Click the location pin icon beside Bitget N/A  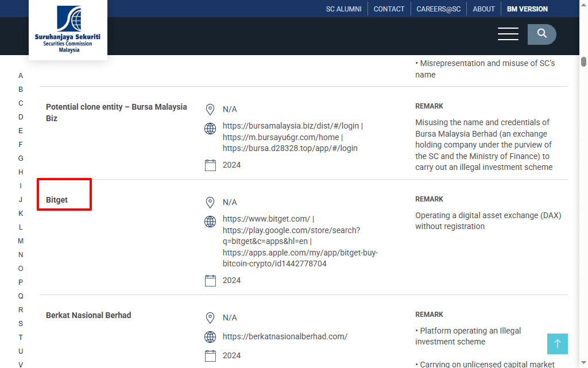tap(210, 203)
